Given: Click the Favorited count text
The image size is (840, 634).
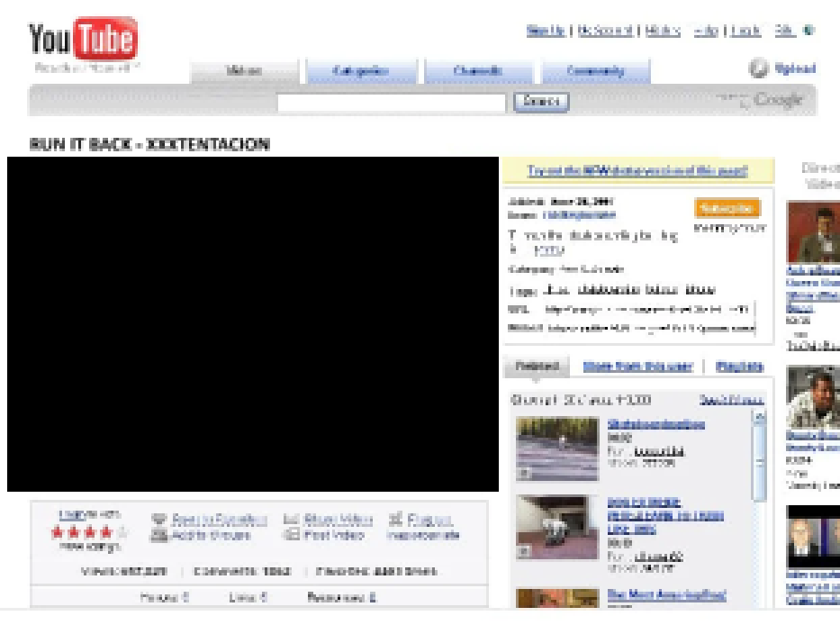Looking at the screenshot, I should pyautogui.click(x=376, y=571).
